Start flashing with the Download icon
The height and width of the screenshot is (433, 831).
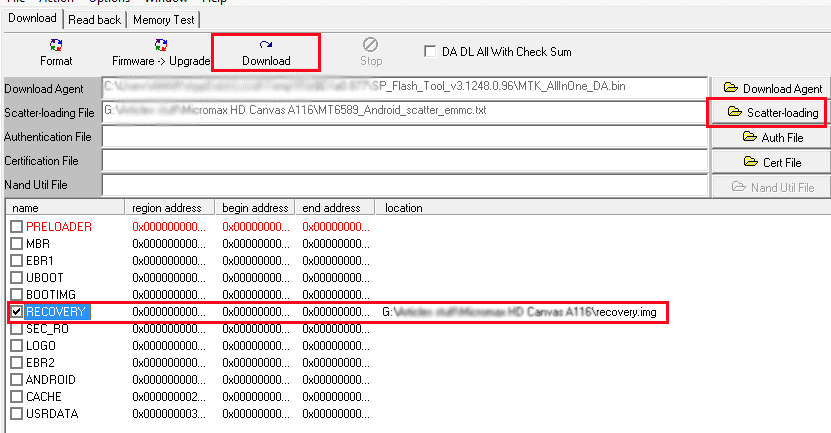click(x=266, y=45)
